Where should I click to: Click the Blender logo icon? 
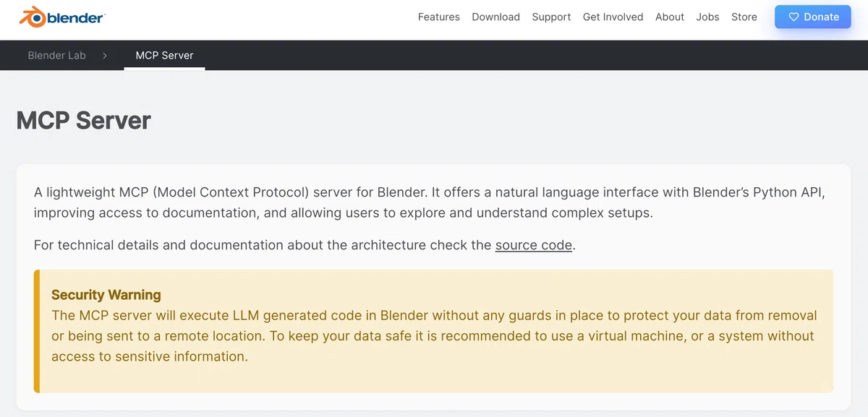pos(32,17)
